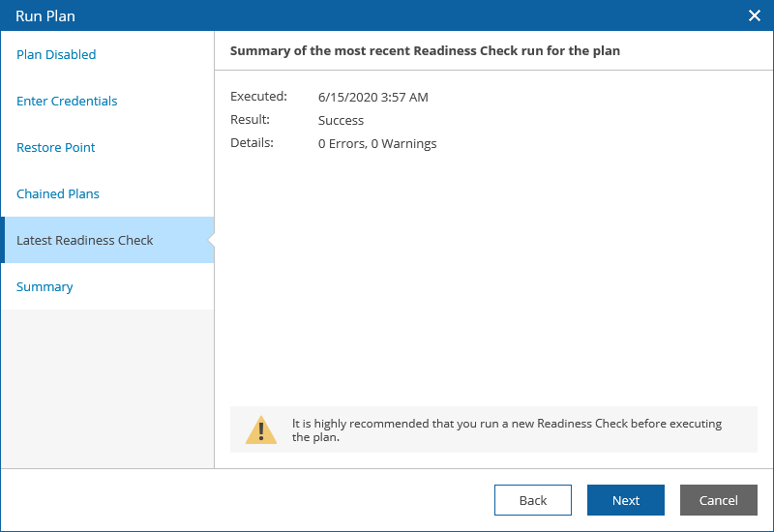Click the Result field label
Screen dimensions: 774x532
(x=250, y=120)
